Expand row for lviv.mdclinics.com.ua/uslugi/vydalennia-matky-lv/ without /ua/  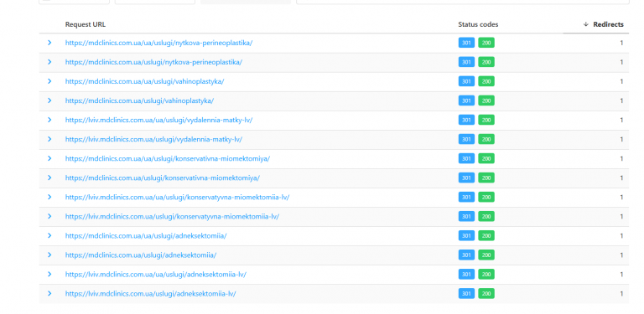[49, 139]
